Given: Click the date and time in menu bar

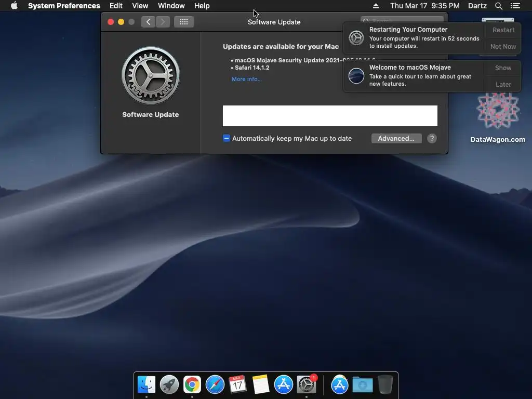Looking at the screenshot, I should click(425, 6).
